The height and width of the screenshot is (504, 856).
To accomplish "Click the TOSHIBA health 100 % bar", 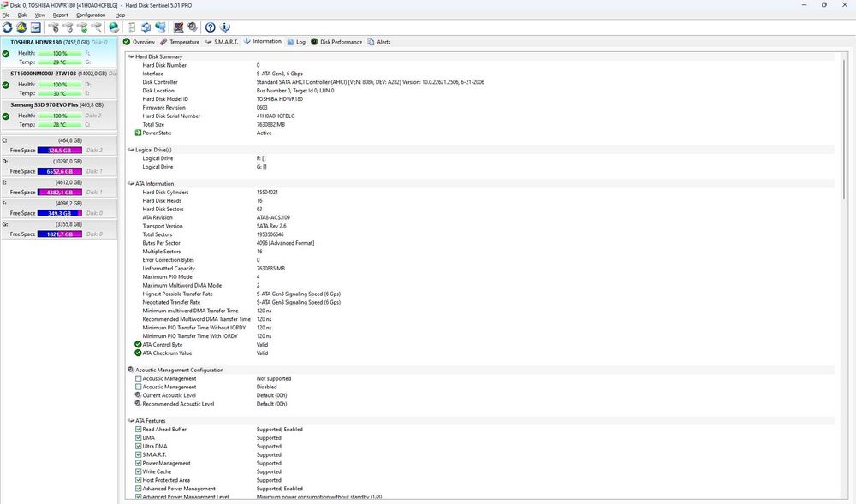I will (x=60, y=53).
